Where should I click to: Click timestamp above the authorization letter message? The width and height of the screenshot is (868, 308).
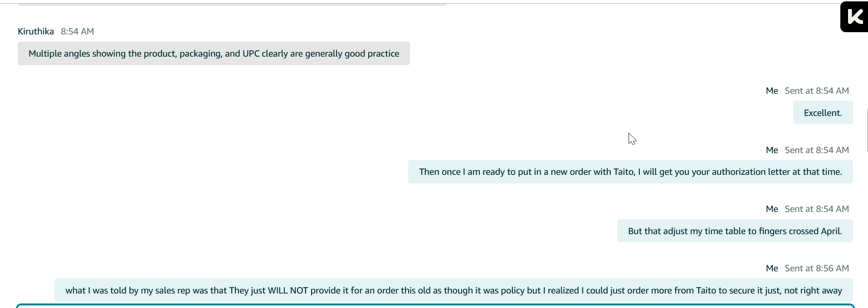pos(817,150)
